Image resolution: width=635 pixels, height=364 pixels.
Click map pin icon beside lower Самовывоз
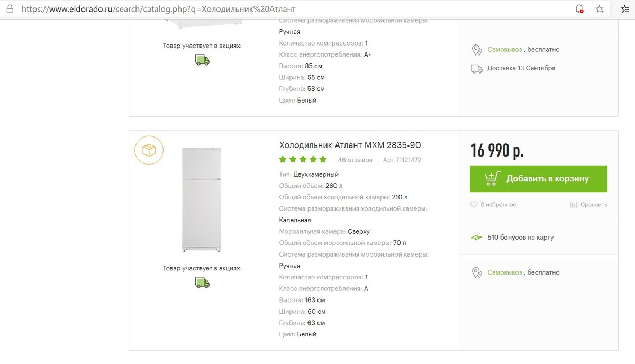coord(477,273)
